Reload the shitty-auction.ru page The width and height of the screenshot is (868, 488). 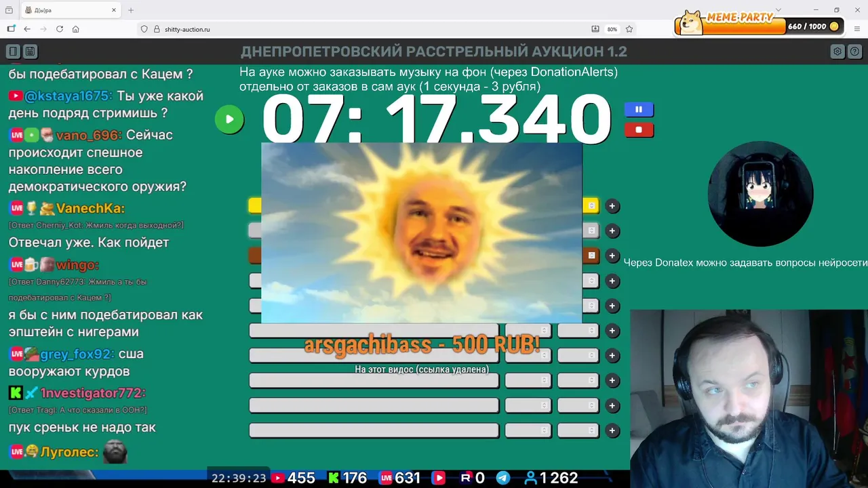click(60, 29)
